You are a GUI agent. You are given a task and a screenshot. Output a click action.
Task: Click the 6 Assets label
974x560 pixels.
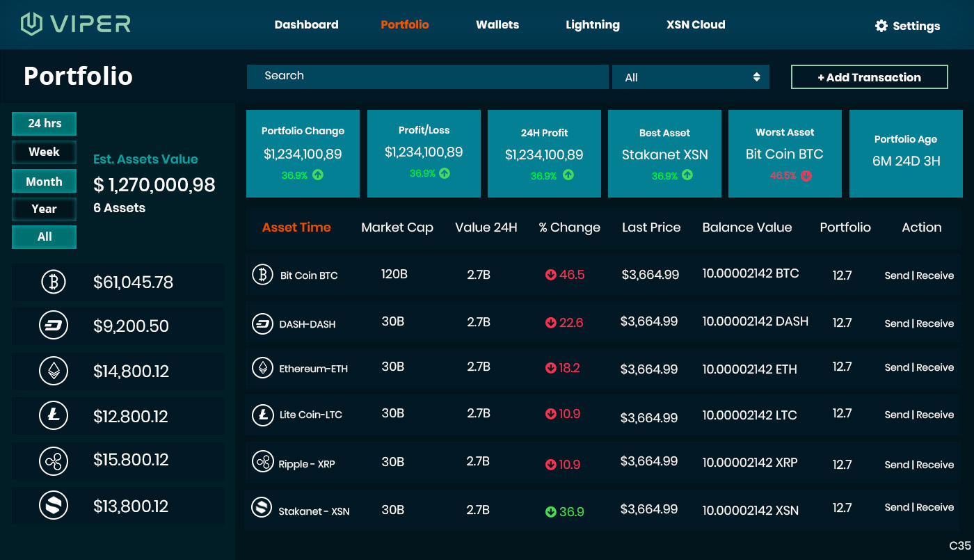click(x=119, y=208)
